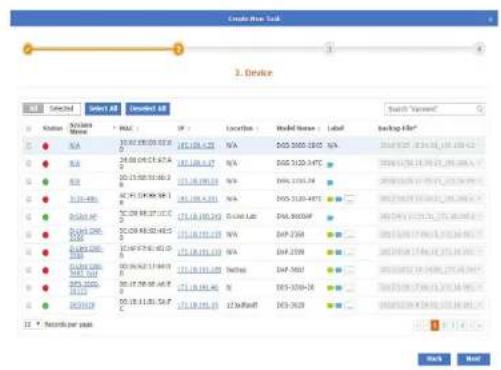Click the red status dot in DAP-2360 row
Viewport: 501px width, 370px height.
tap(46, 235)
